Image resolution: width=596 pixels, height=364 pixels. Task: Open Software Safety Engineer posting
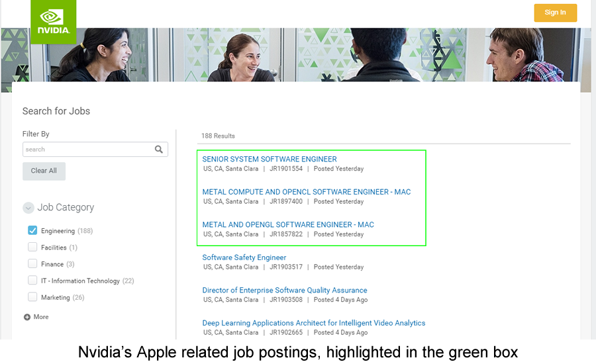click(x=244, y=257)
